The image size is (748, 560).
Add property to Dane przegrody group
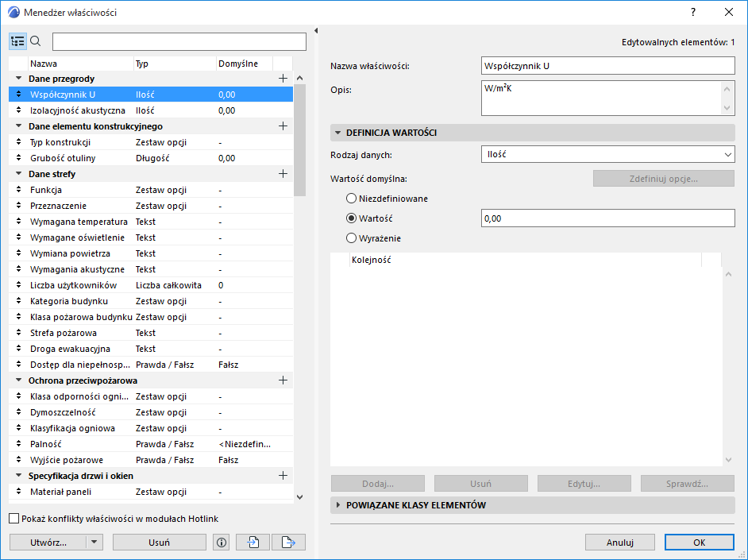pos(283,78)
